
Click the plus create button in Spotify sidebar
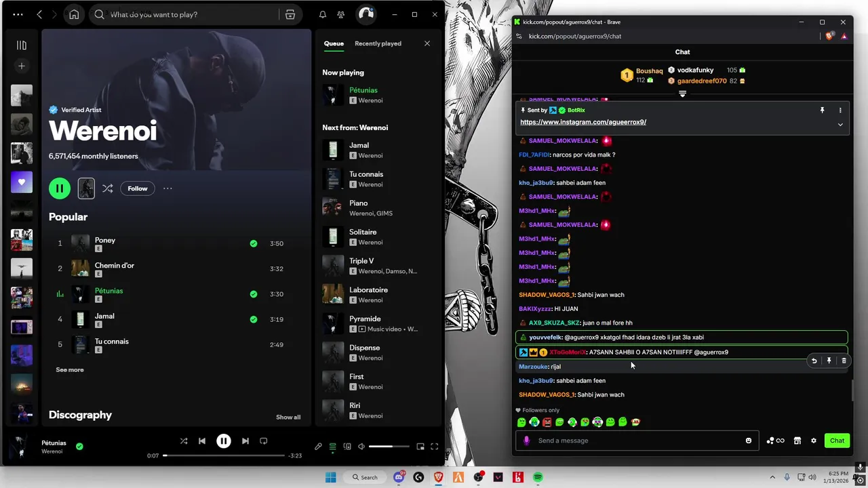[22, 66]
